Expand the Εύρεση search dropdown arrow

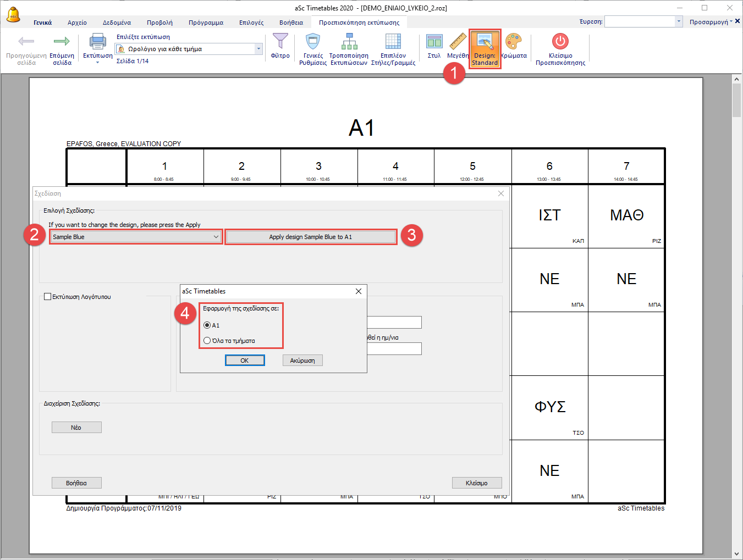[x=679, y=21]
